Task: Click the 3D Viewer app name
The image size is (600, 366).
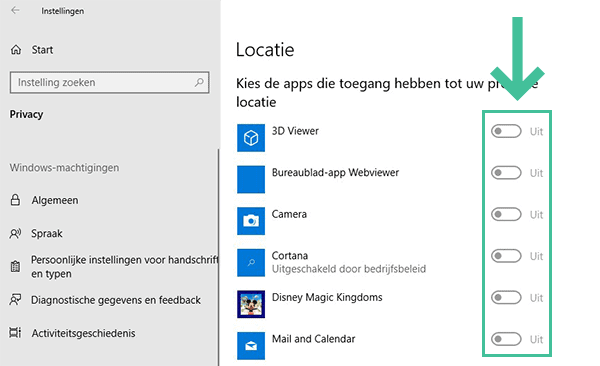Action: 295,131
